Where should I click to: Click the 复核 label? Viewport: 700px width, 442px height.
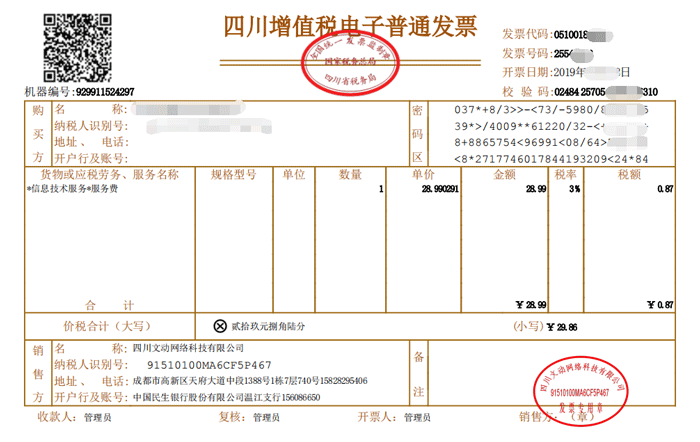tap(232, 417)
